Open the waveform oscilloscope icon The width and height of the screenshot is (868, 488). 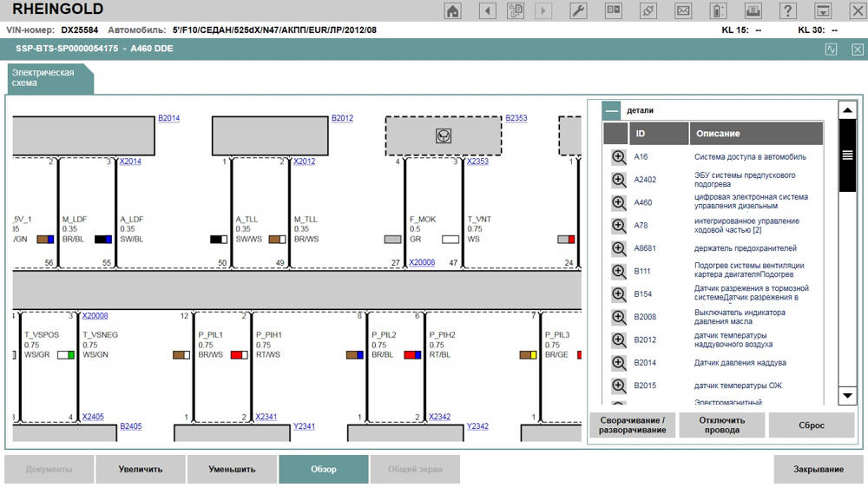[x=831, y=49]
